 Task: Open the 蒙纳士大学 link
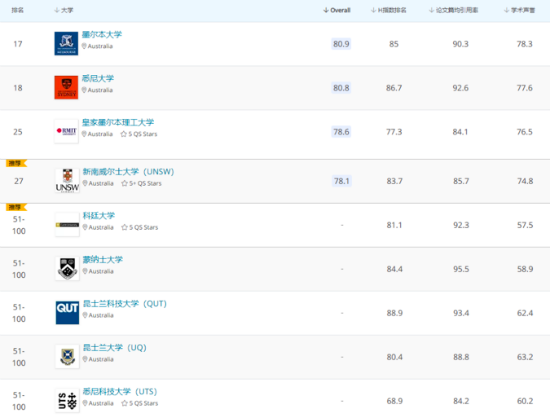[103, 260]
